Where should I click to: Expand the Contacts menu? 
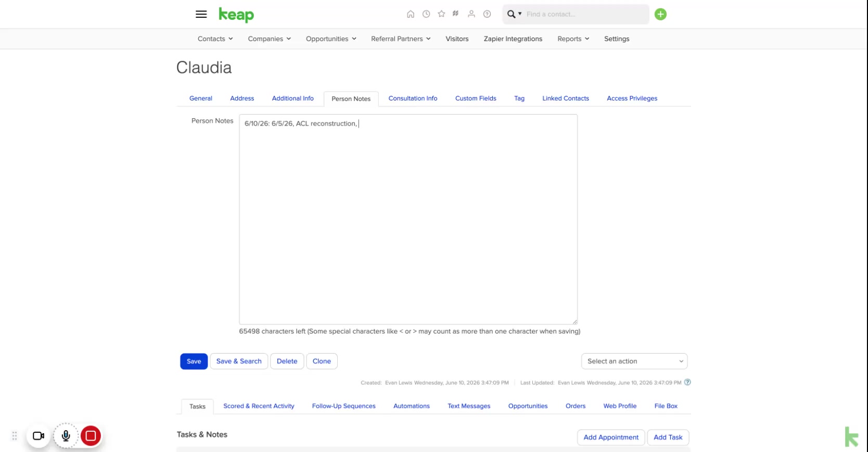tap(215, 39)
